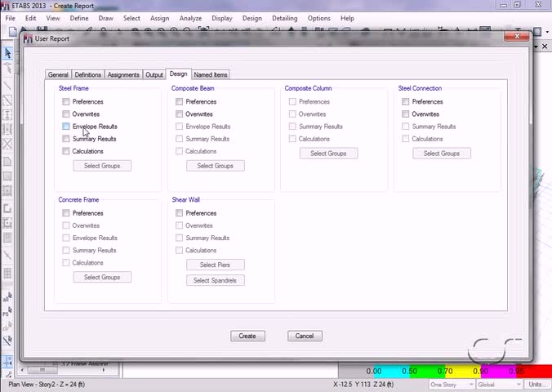
Task: Pick the Draw Walls tool
Action: point(7,208)
